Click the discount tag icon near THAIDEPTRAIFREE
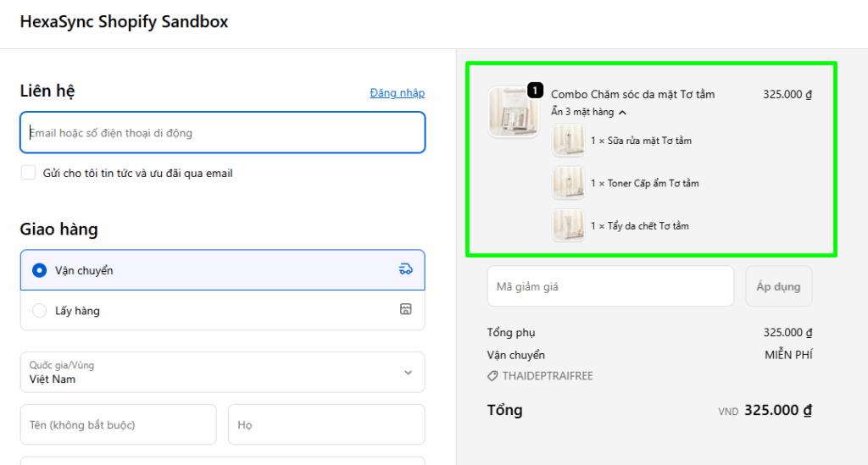The height and width of the screenshot is (465, 868). point(492,376)
